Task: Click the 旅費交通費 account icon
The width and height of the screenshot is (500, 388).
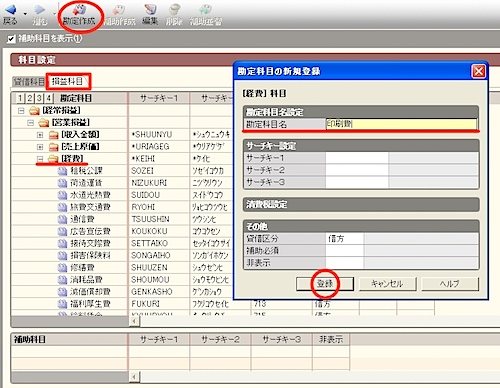Action: (x=62, y=207)
